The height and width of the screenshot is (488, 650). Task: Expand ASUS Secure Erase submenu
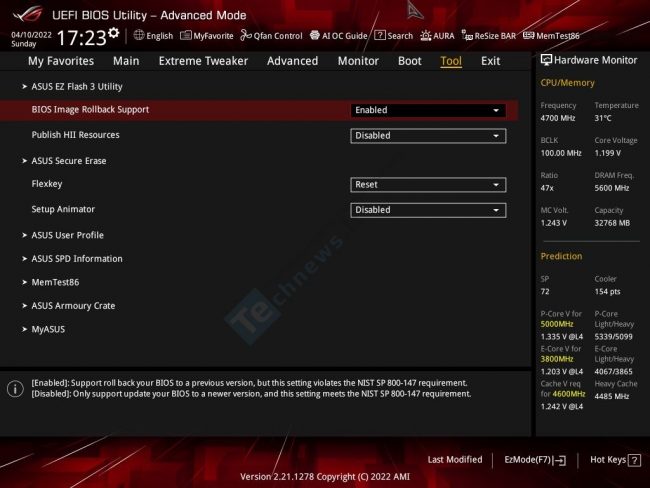click(69, 161)
